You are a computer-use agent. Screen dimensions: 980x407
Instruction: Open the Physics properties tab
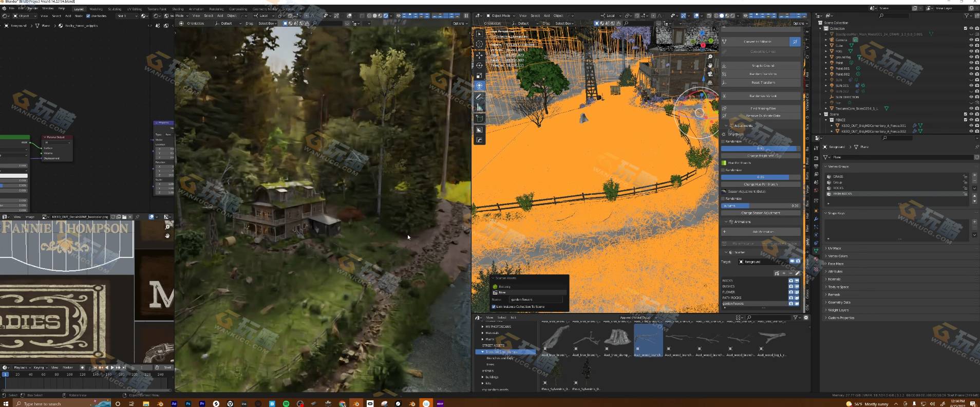816,235
